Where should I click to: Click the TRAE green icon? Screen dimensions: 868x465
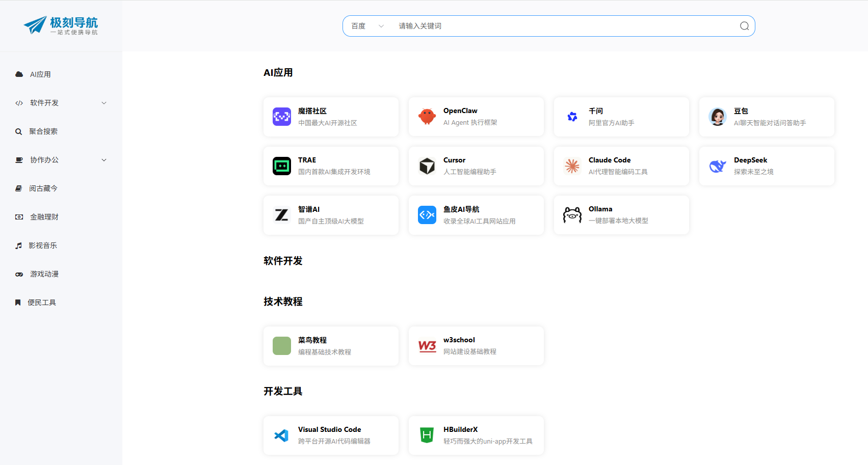tap(282, 166)
